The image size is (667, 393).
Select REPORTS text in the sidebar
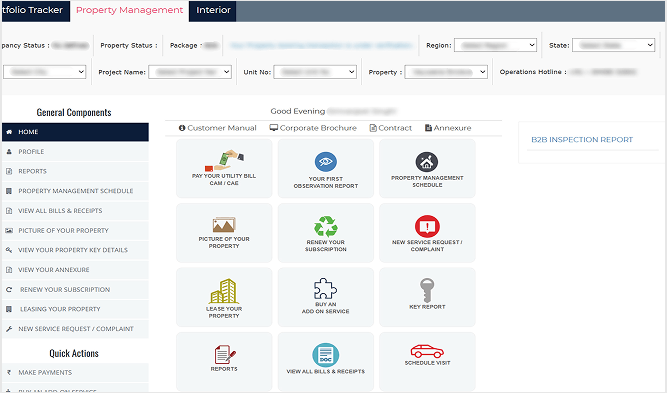32,171
